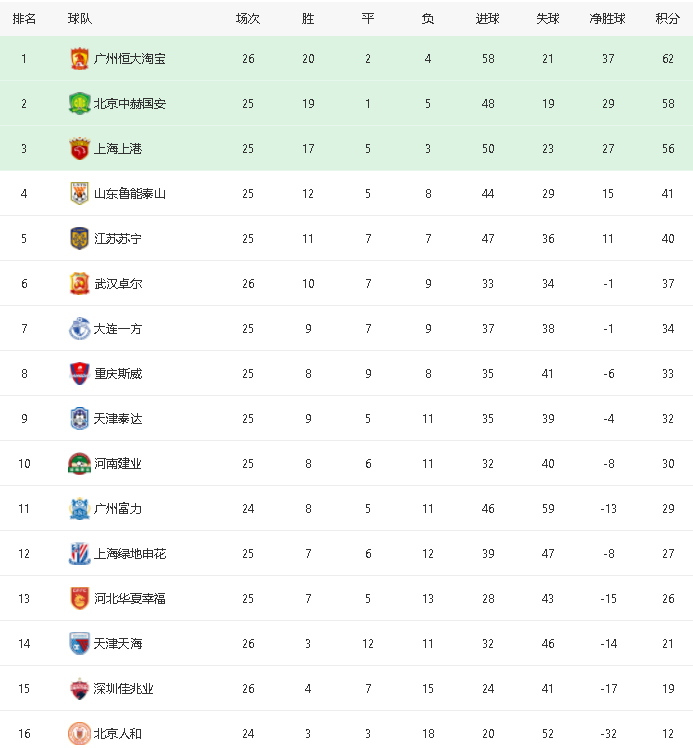This screenshot has width=693, height=748.
Task: Click the 重庆斯威 shield logo
Action: [79, 374]
